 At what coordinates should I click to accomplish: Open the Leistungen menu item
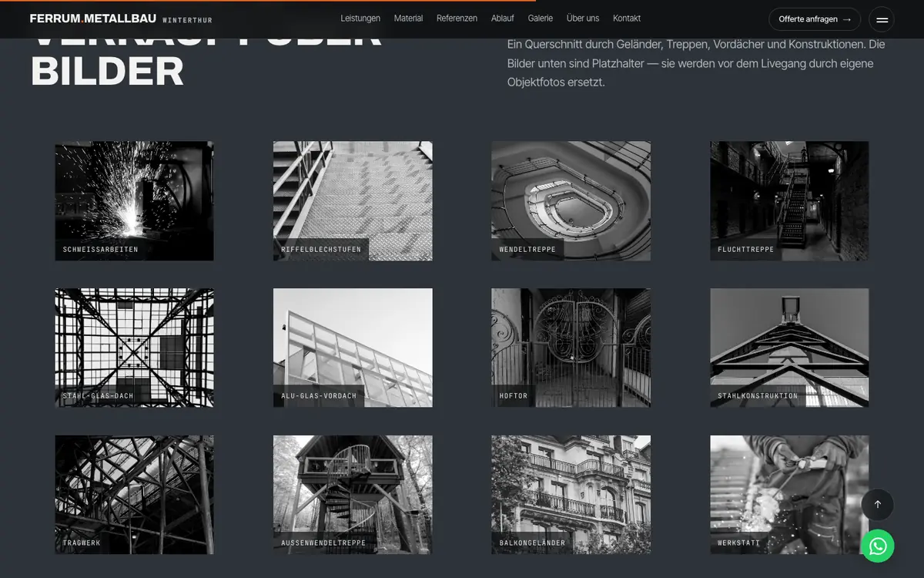[360, 18]
